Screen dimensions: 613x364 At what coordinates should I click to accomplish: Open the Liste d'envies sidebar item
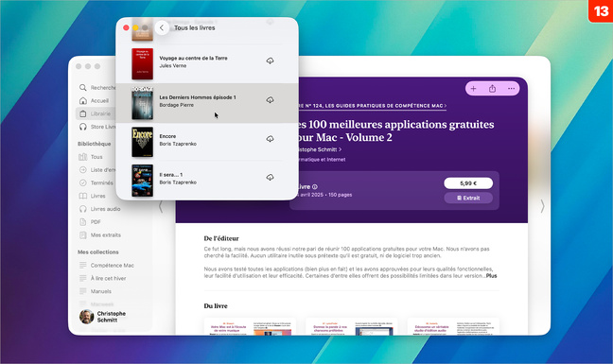(96, 170)
